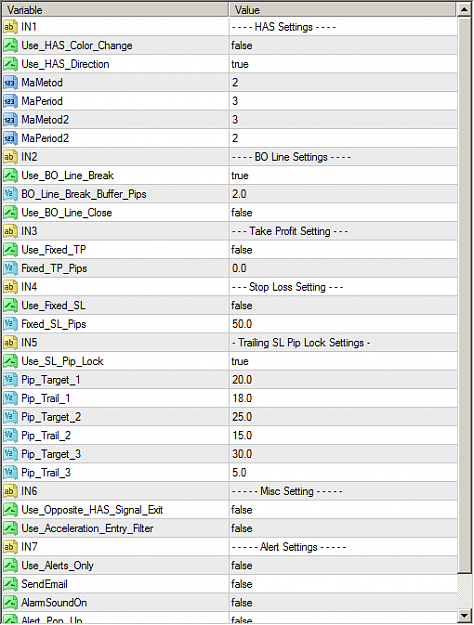This screenshot has height=625, width=474.
Task: Click the '- - - - BO Line Settings - - - -' value
Action: [291, 157]
